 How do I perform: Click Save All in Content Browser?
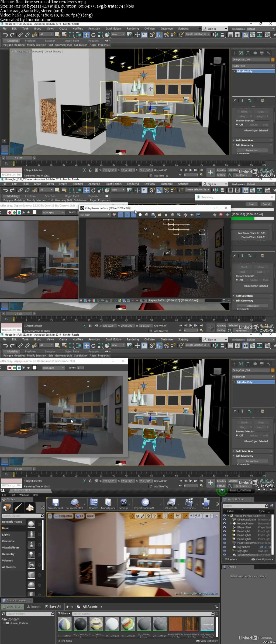[53, 607]
